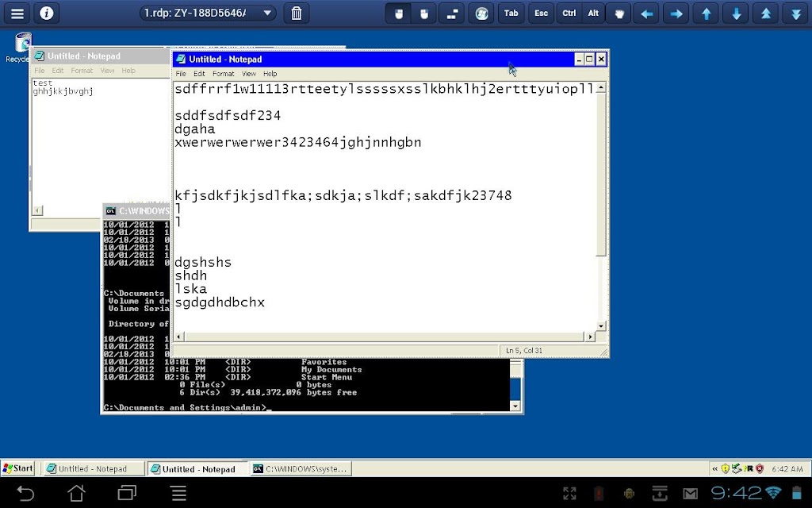Click the left scroll arrow in front Notepad
The height and width of the screenshot is (508, 812).
point(178,337)
